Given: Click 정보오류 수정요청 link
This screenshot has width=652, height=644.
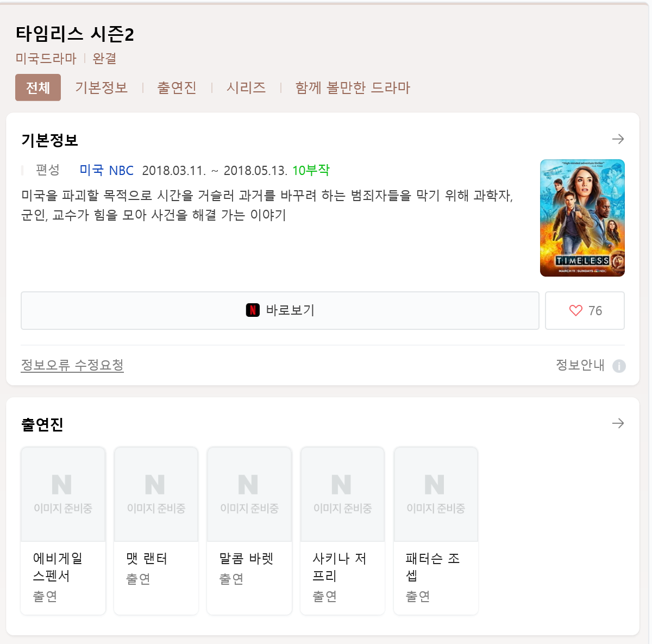Looking at the screenshot, I should [x=72, y=365].
